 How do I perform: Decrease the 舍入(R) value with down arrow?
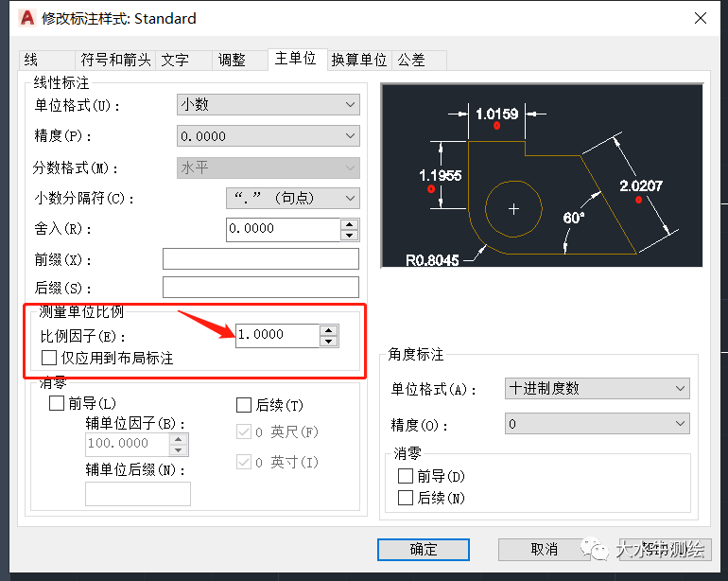pyautogui.click(x=350, y=236)
